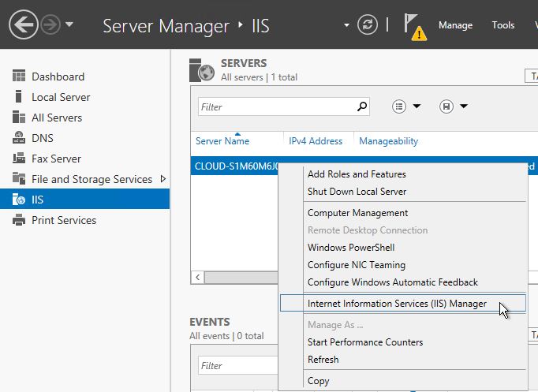Click the servers list scroll-left arrow
This screenshot has width=538, height=392.
pyautogui.click(x=198, y=277)
